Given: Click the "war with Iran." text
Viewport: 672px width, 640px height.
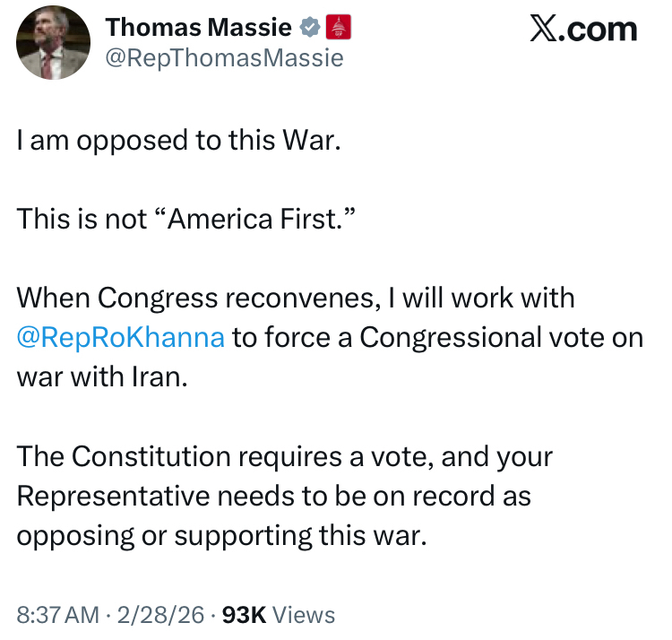Looking at the screenshot, I should pos(102,376).
